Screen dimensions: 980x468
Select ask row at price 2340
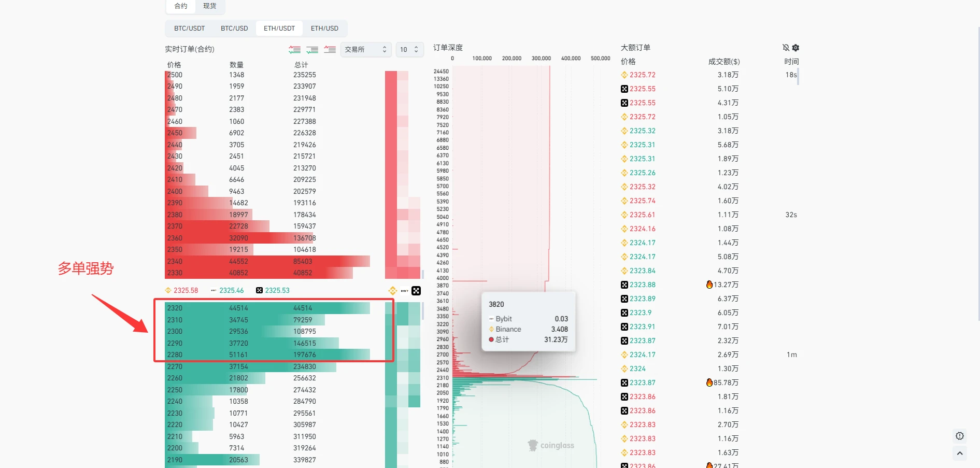coord(267,261)
